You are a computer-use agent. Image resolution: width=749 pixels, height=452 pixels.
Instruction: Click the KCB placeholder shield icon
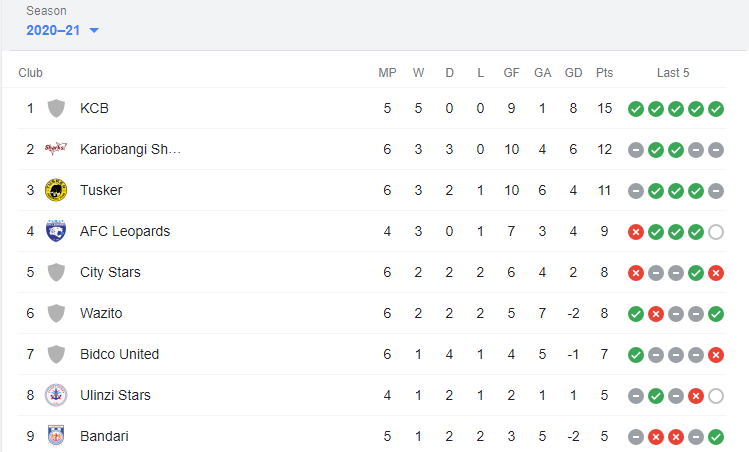(56, 108)
